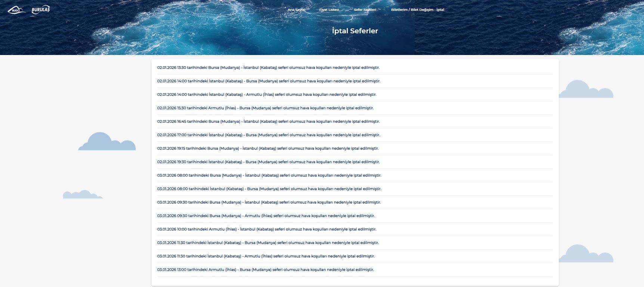Select the 02.01.2026 17:00 cancelled trip entry
Viewport: 644px width, 287px height.
(x=269, y=135)
